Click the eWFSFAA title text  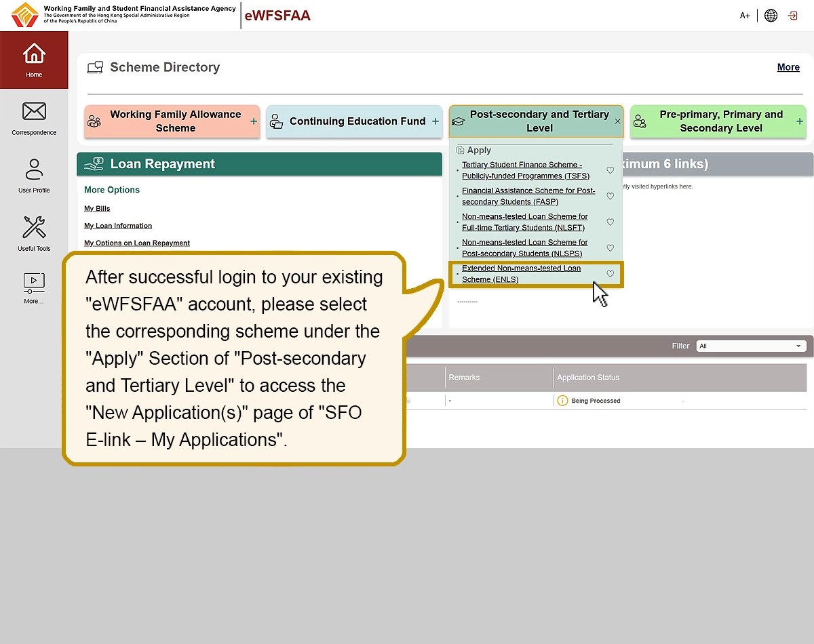(277, 16)
